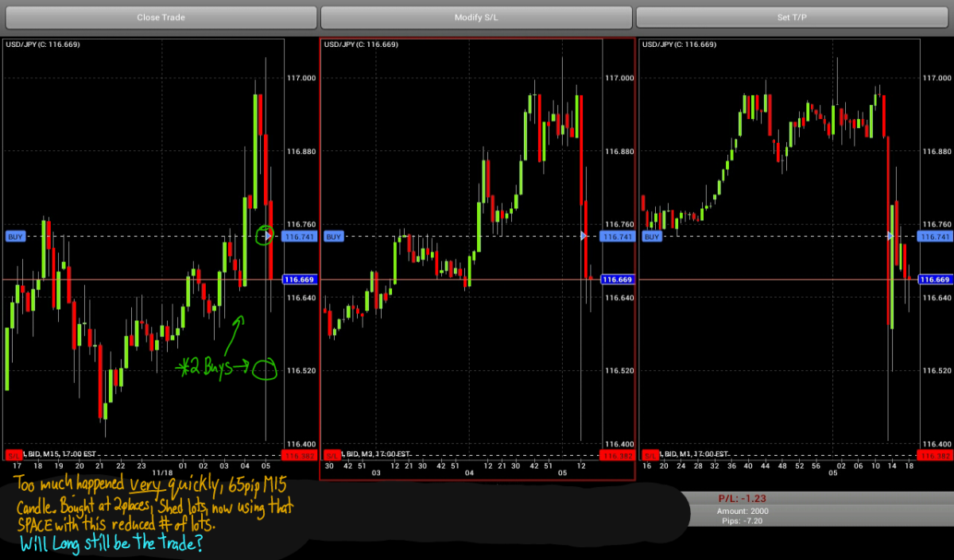Click the Amount: 2000 value

[x=742, y=511]
